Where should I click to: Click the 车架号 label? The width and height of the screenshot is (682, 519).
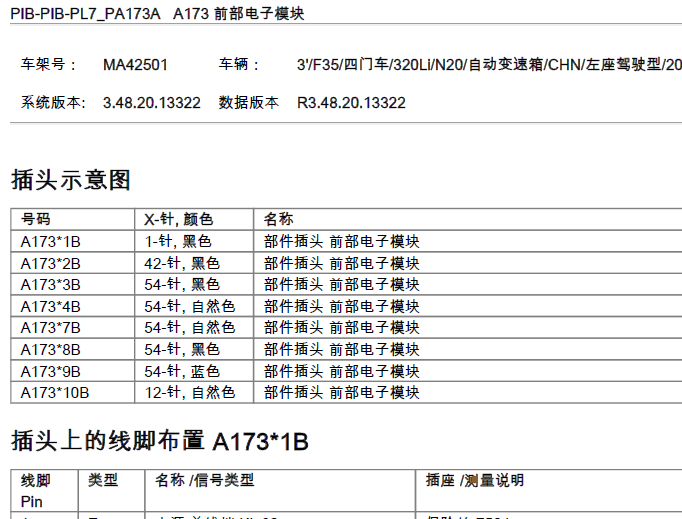point(48,65)
